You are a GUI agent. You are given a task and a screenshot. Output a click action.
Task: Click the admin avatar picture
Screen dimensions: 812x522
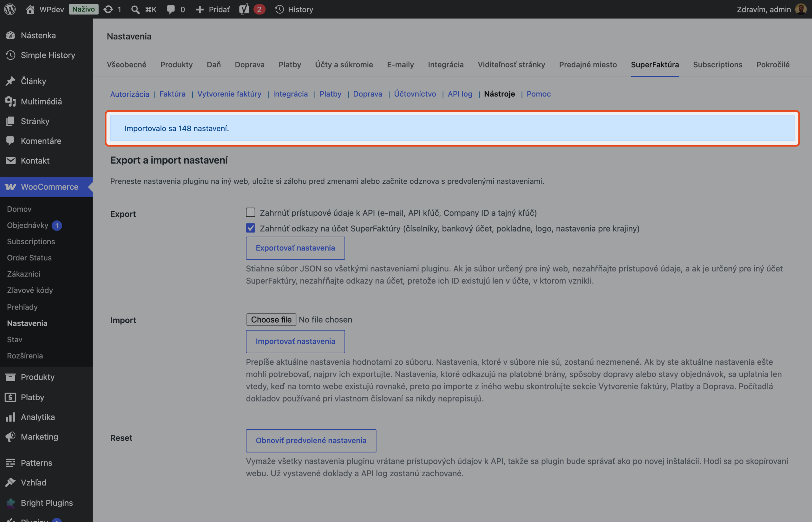pyautogui.click(x=801, y=9)
